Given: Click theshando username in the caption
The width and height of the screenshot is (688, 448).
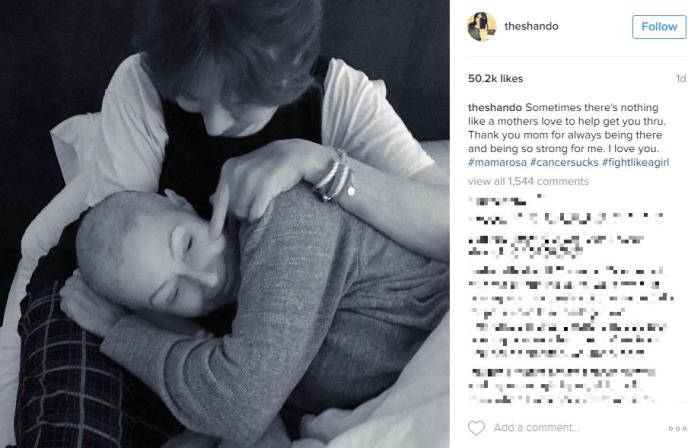Looking at the screenshot, I should (495, 108).
